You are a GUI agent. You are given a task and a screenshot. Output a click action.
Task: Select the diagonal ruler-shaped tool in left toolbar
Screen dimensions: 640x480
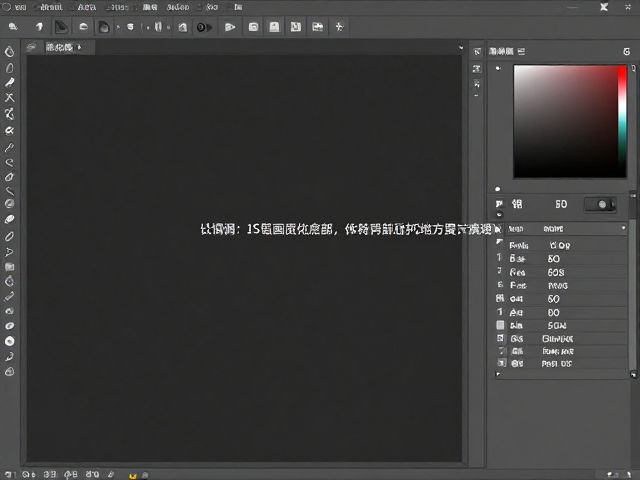9,297
